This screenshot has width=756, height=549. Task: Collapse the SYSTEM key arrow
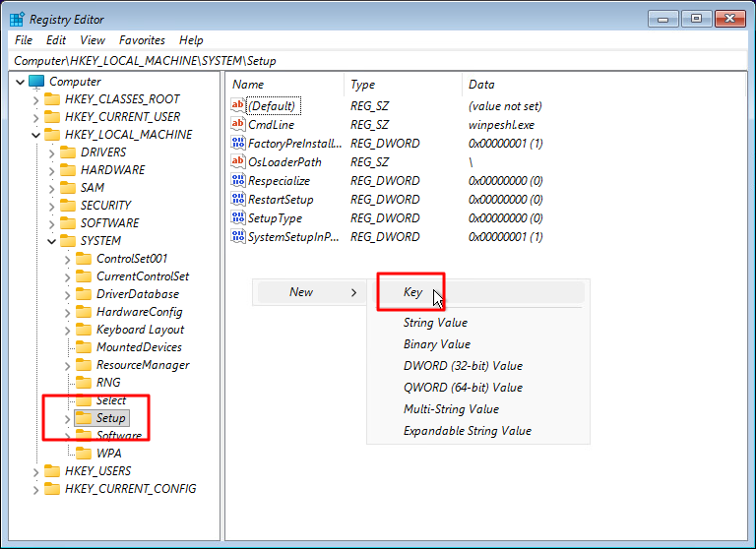click(x=52, y=241)
